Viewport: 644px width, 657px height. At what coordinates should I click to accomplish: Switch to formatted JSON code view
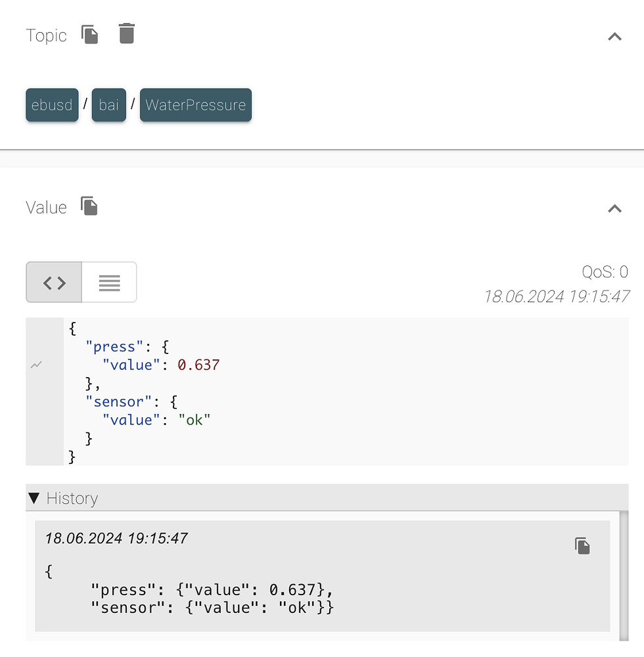click(x=54, y=283)
